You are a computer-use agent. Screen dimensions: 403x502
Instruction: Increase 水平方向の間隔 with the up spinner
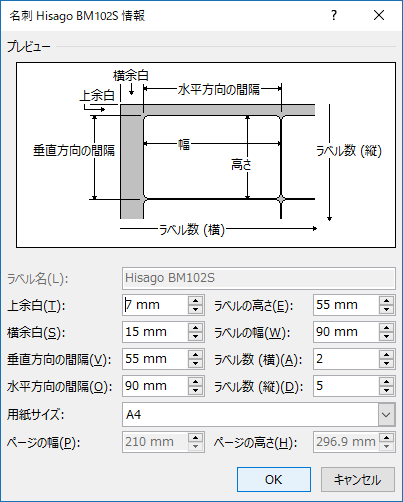pos(195,381)
